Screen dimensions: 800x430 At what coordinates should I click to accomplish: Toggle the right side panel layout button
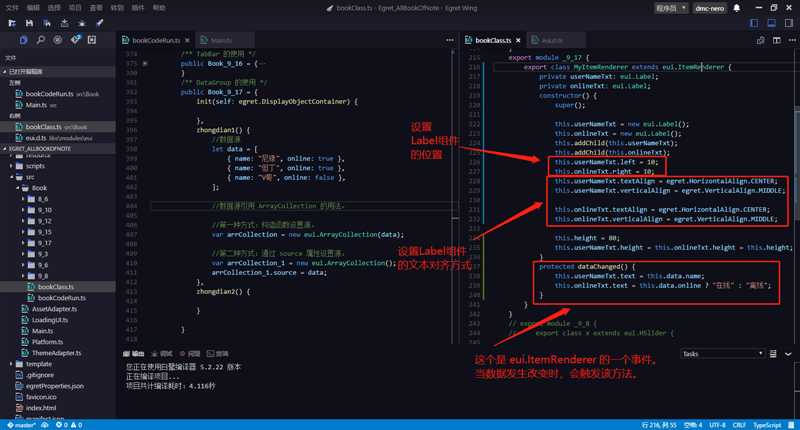tap(789, 23)
